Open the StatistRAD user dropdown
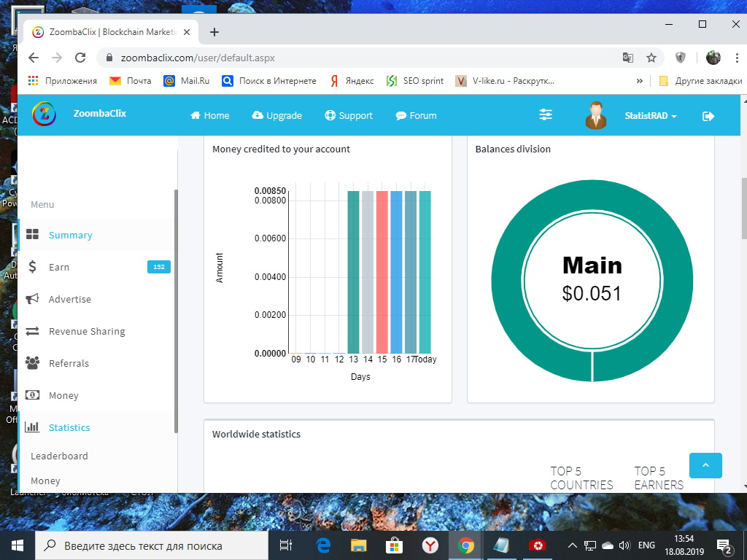This screenshot has width=747, height=560. pyautogui.click(x=650, y=116)
